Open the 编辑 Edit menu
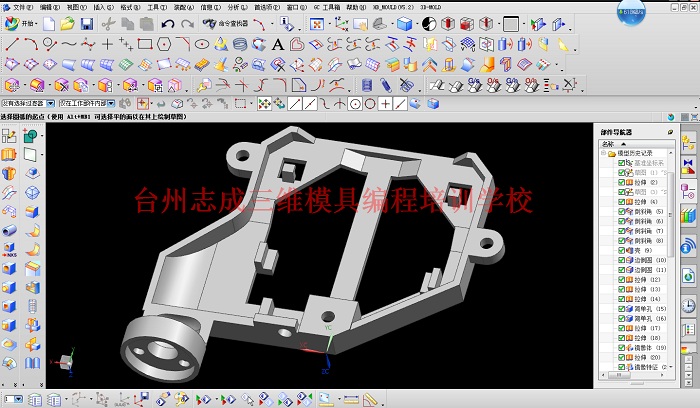700x408 pixels. coord(50,8)
